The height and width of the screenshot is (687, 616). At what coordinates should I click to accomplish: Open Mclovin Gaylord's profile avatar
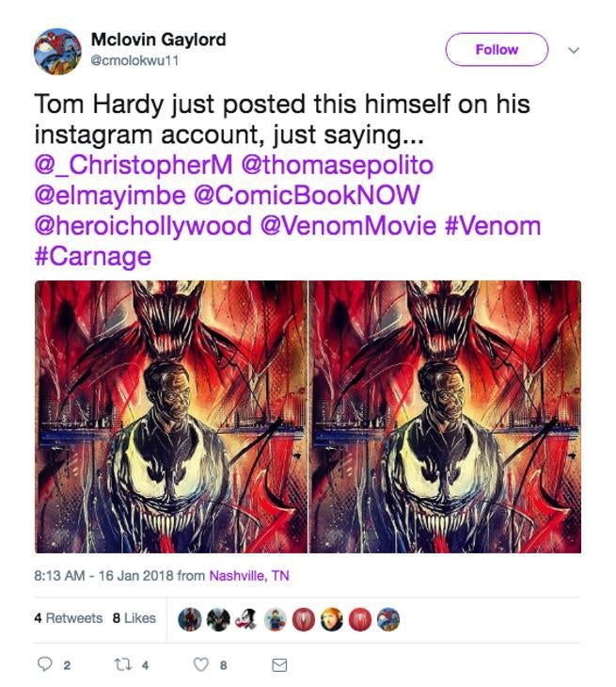click(57, 50)
